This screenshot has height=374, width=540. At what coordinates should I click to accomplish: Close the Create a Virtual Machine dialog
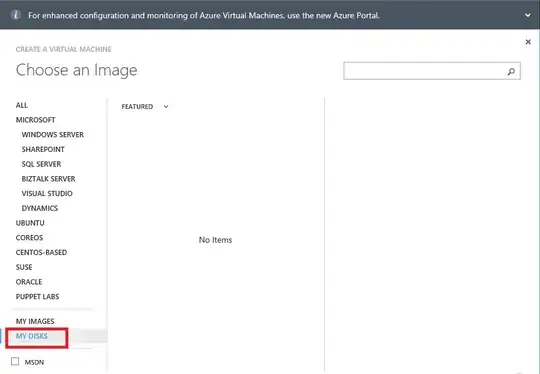528,42
